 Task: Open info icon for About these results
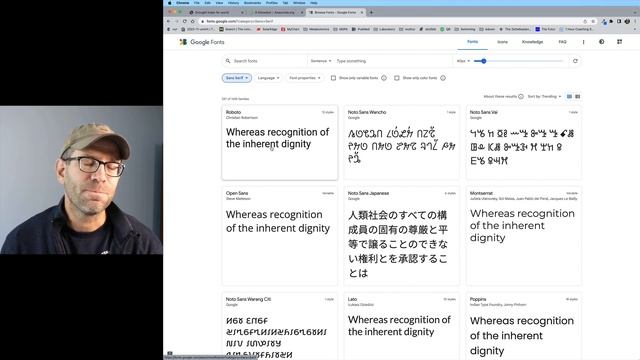click(x=521, y=97)
